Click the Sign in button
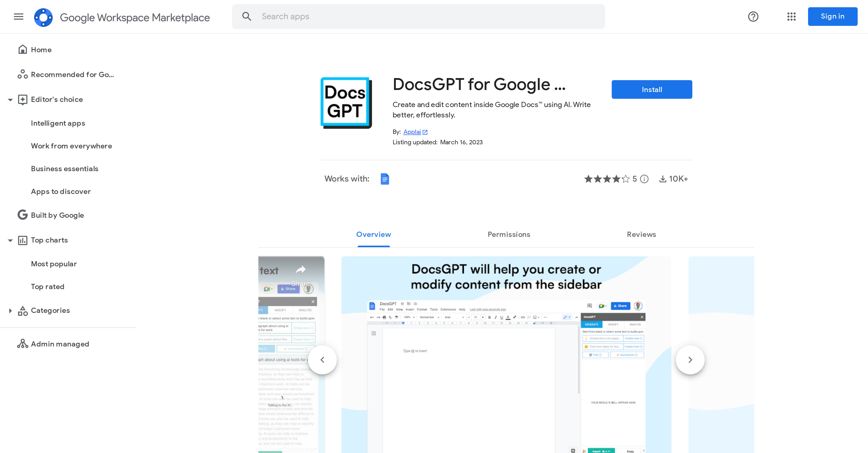Viewport: 868px width, 453px height. [832, 16]
